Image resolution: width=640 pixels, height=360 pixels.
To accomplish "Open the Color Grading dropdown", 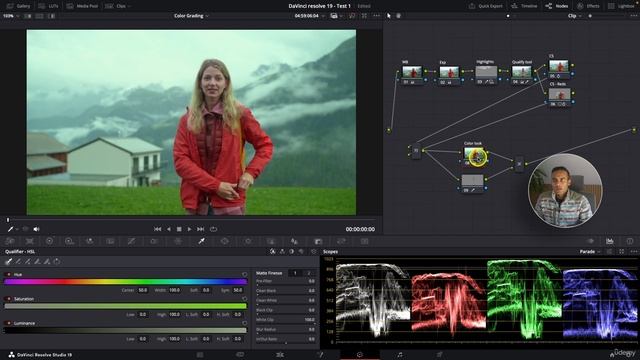I will point(191,16).
